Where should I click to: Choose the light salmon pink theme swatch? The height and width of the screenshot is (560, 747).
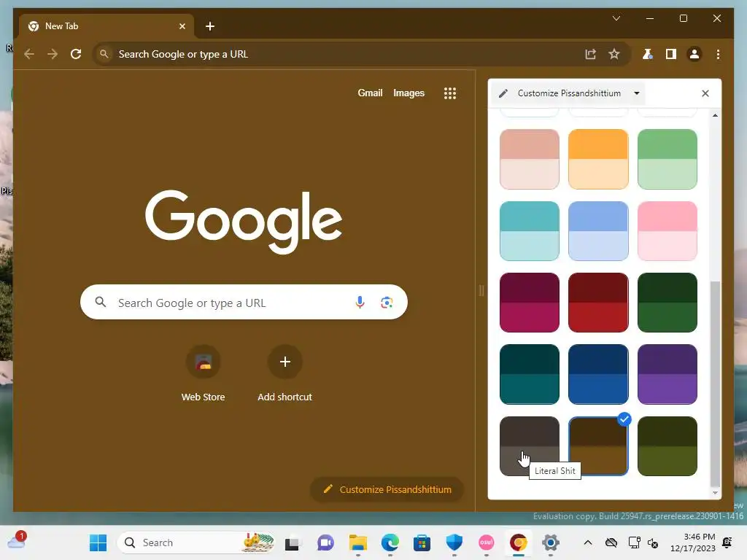click(x=530, y=159)
